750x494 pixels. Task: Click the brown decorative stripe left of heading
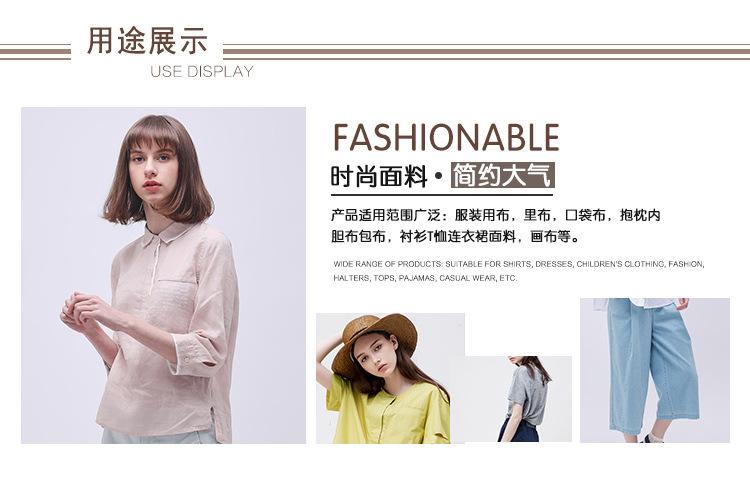pos(35,51)
